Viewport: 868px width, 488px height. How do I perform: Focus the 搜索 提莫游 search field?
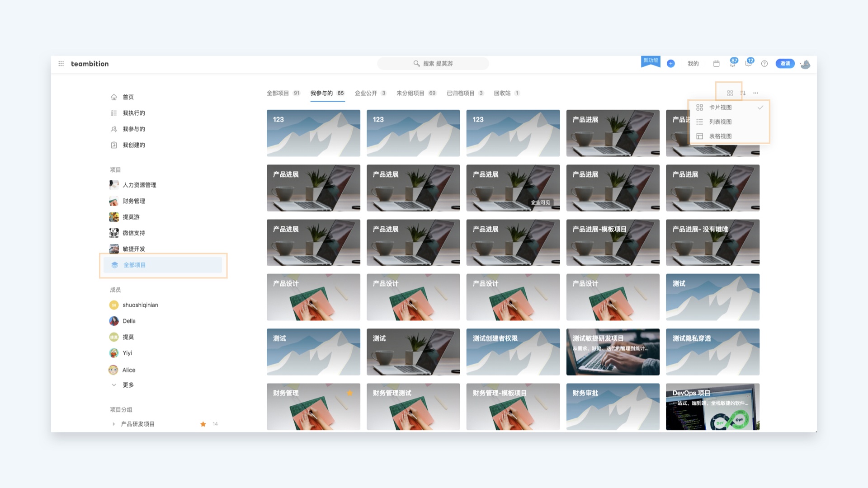coord(433,64)
